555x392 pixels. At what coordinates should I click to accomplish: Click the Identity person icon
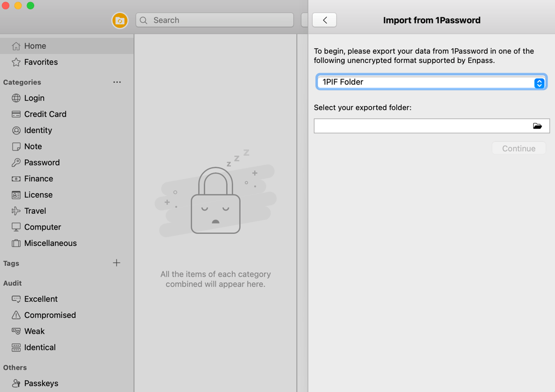[x=16, y=130]
